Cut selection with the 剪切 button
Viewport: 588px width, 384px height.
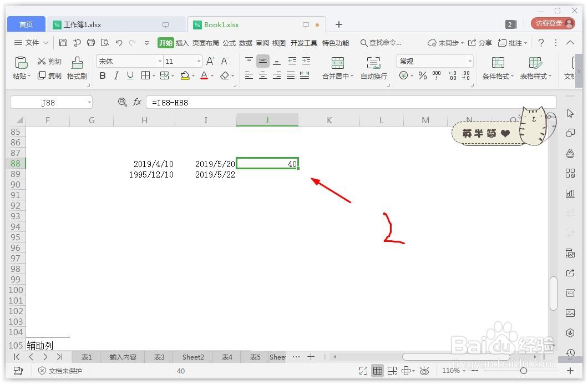[49, 61]
